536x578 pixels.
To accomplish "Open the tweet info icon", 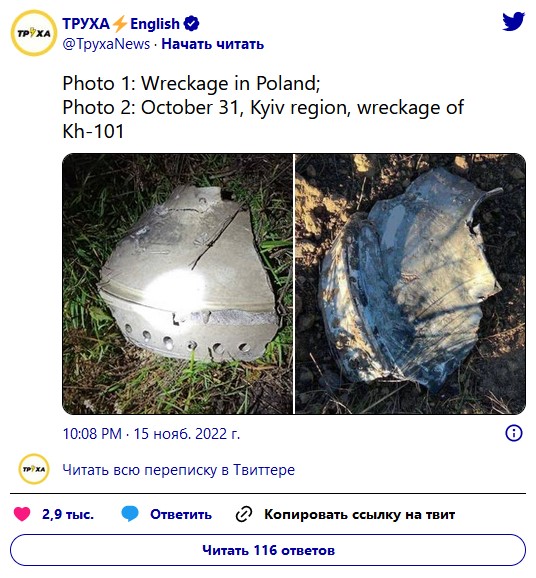I will [x=514, y=433].
